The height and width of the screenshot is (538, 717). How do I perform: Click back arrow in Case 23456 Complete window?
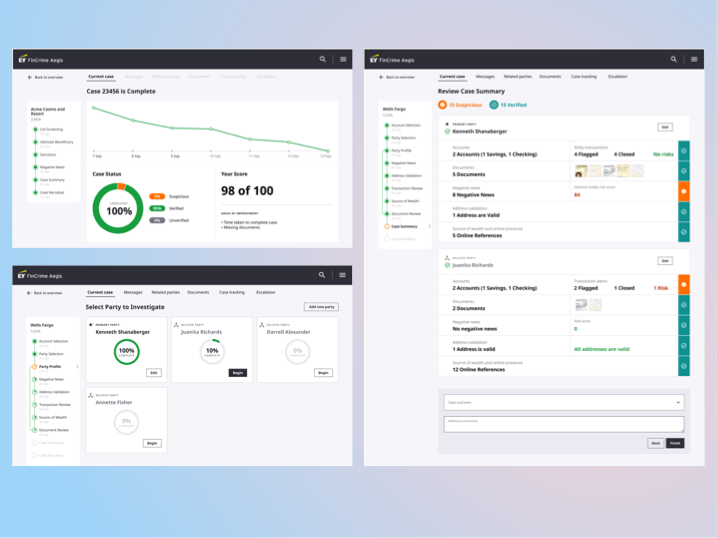point(30,77)
